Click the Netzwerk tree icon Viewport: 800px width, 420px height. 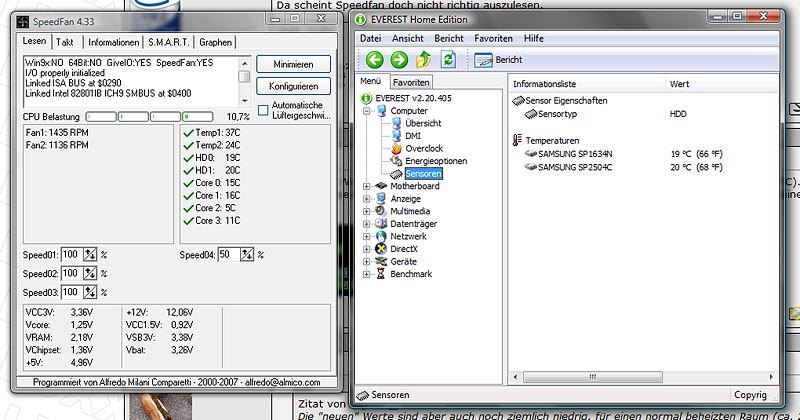coord(381,236)
